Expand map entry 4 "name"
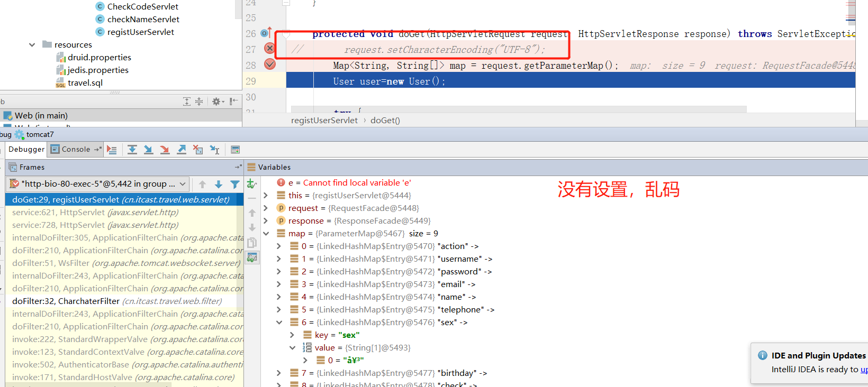Viewport: 868px width, 387px height. 279,297
